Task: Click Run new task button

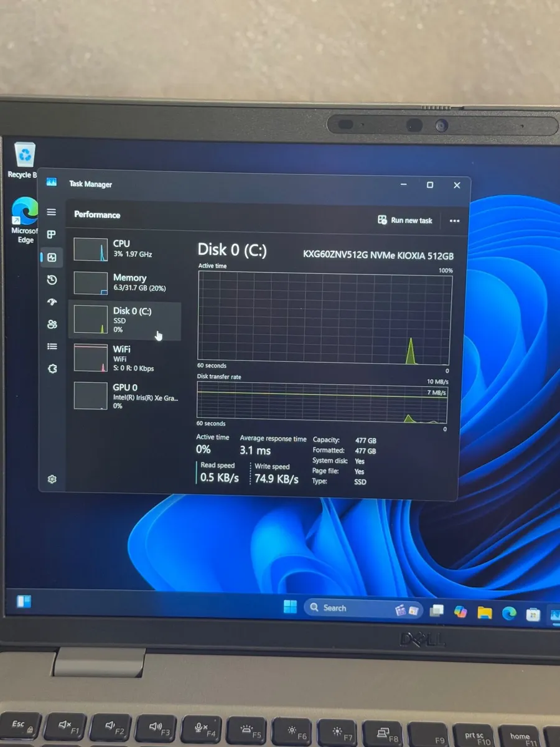Action: 405,220
